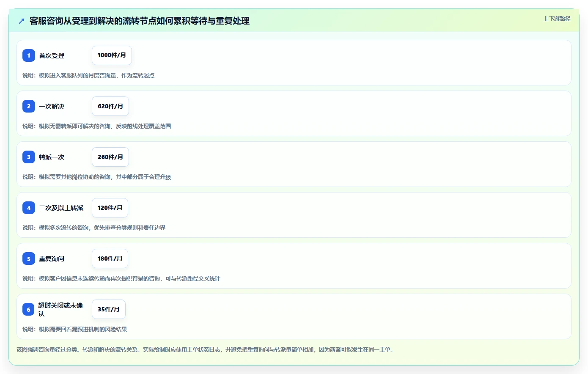
Task: Click the arrow icon beside the title
Action: (x=22, y=21)
